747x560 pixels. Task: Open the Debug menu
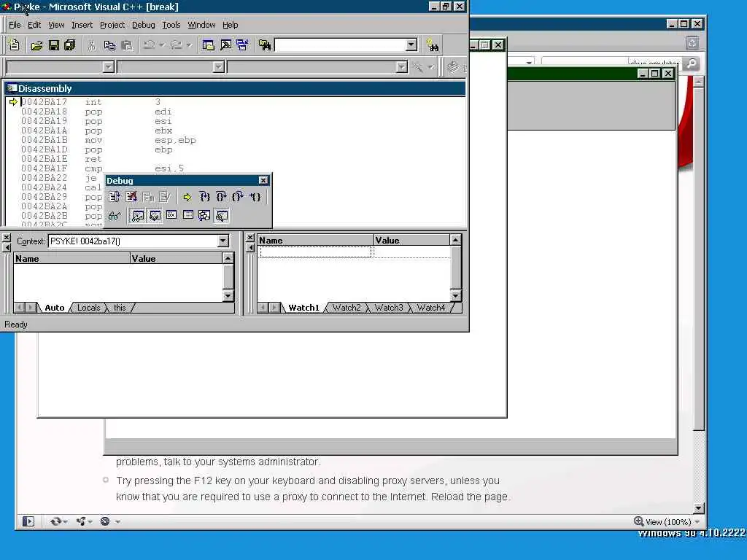[x=144, y=25]
